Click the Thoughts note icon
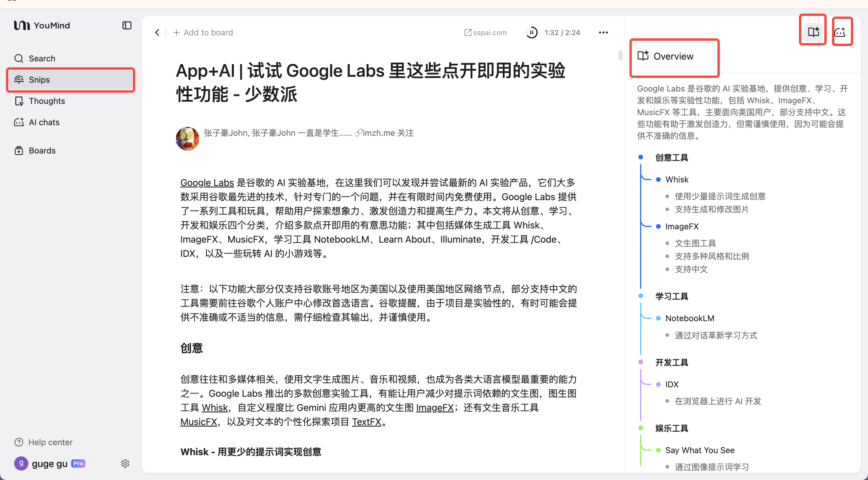Viewport: 868px width, 480px height. pyautogui.click(x=19, y=101)
